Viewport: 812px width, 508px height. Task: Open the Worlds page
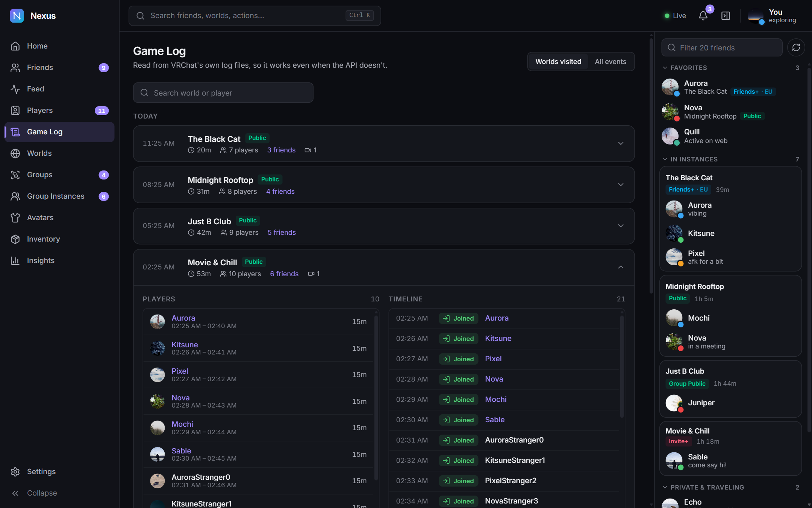click(59, 153)
